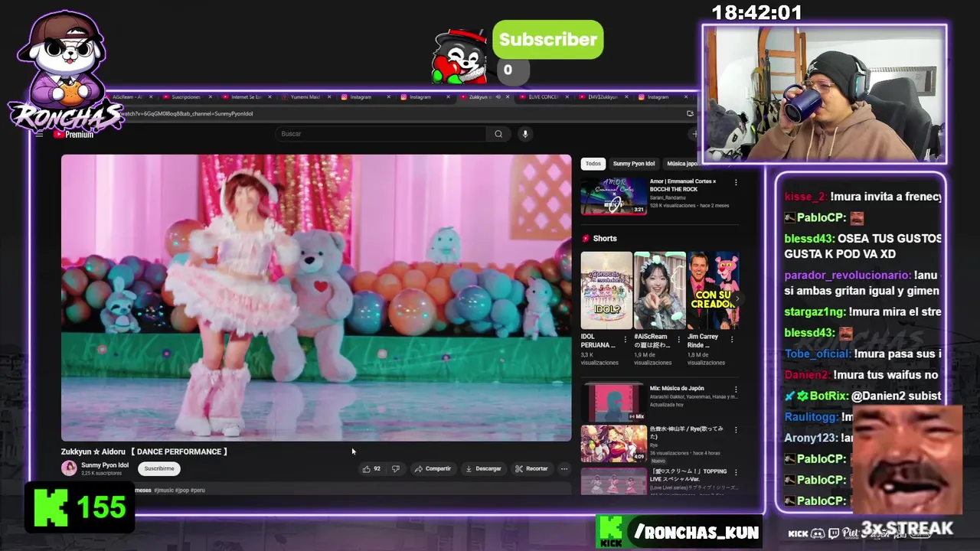The width and height of the screenshot is (980, 551).
Task: Click the kisse_2 chat username
Action: pos(805,197)
